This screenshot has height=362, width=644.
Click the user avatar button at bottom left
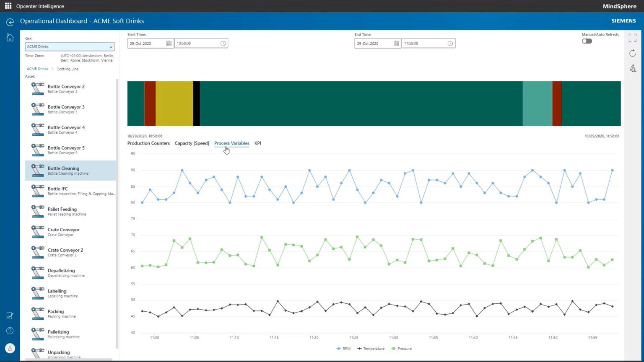[10, 348]
